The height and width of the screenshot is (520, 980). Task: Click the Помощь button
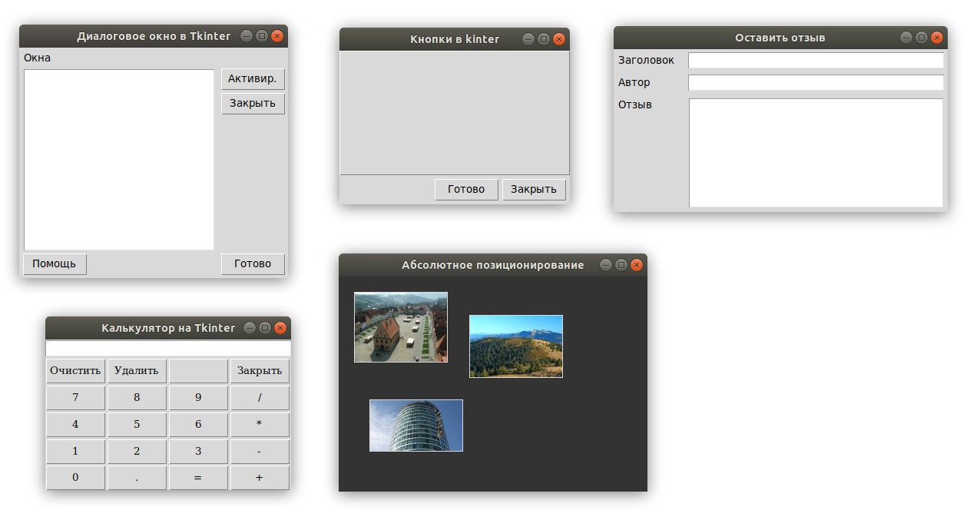pyautogui.click(x=54, y=263)
